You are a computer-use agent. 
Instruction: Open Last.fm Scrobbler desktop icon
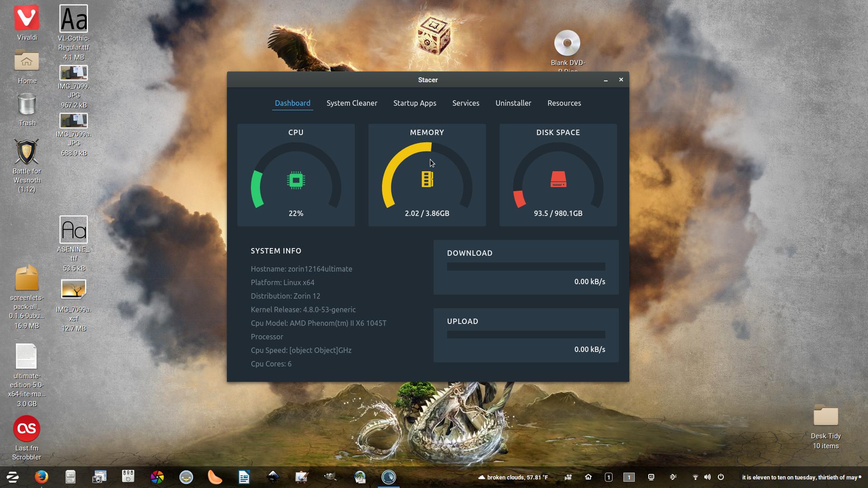[x=27, y=429]
